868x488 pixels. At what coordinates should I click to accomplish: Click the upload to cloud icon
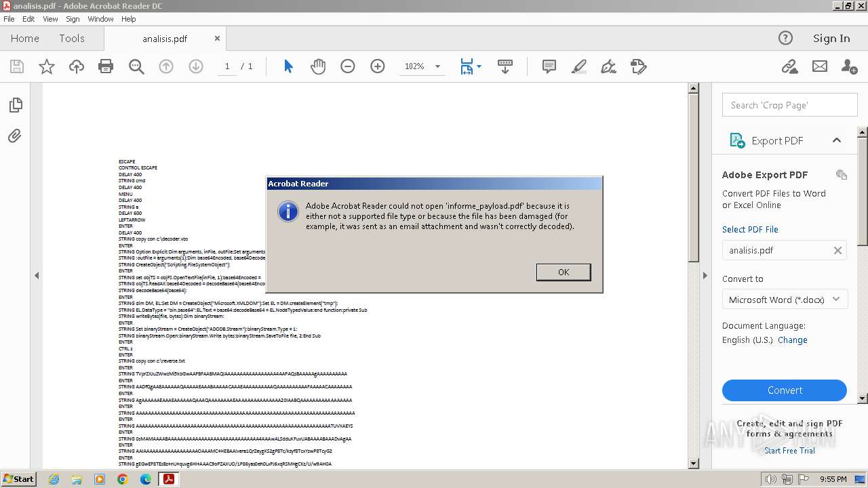(x=77, y=66)
